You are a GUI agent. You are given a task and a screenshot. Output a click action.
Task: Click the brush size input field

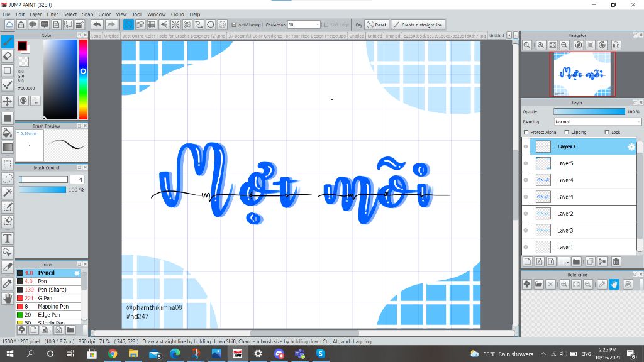tap(77, 179)
